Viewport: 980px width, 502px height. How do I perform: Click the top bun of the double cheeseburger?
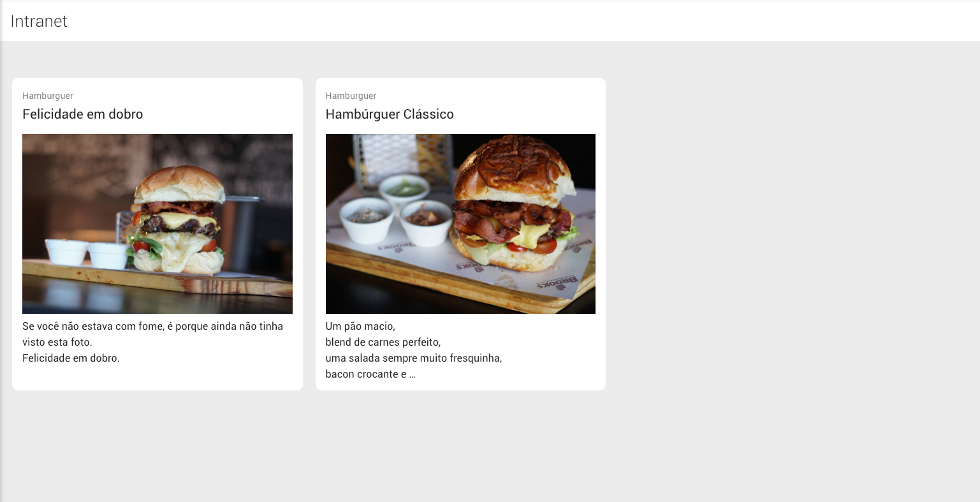pyautogui.click(x=180, y=184)
